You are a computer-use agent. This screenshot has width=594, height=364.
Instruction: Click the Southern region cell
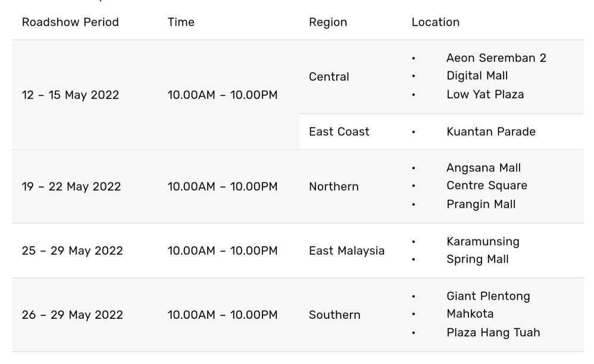(x=334, y=315)
